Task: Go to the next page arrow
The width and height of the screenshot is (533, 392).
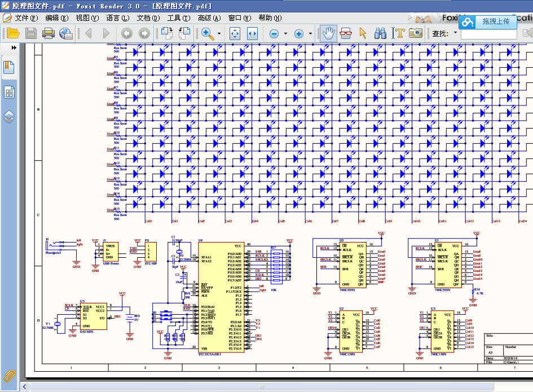Action: tap(105, 33)
